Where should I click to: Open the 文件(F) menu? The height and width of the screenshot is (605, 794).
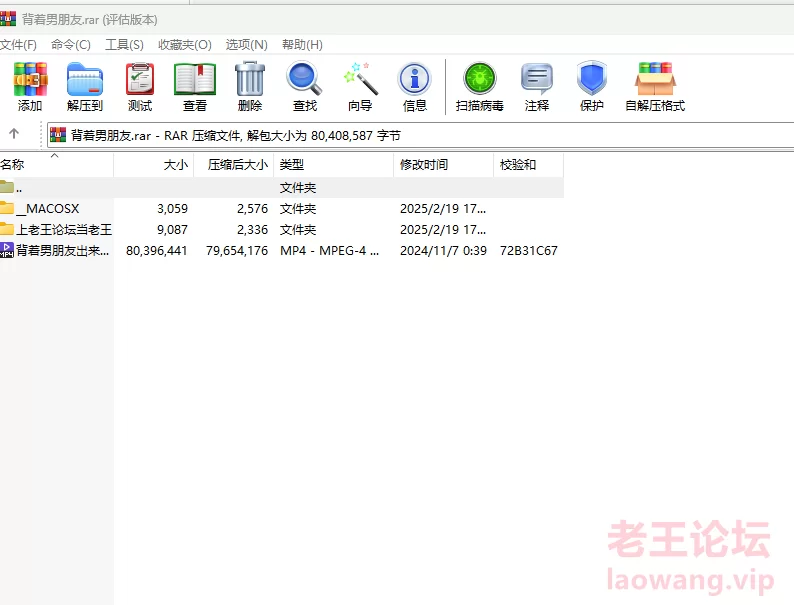18,45
